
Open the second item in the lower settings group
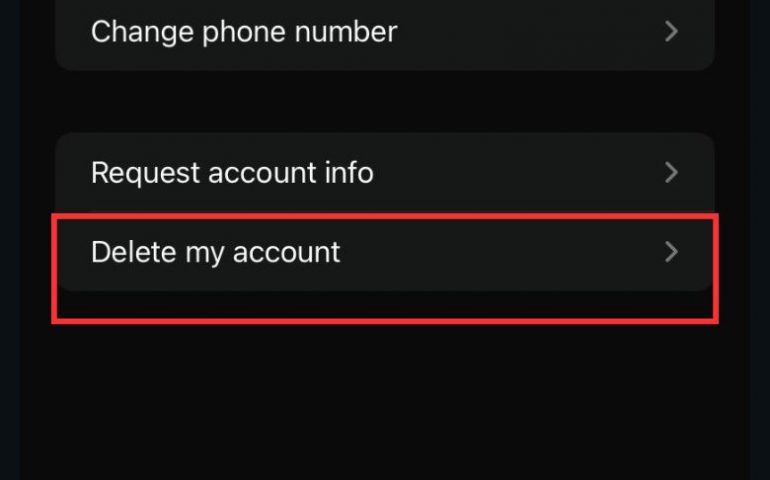[384, 252]
